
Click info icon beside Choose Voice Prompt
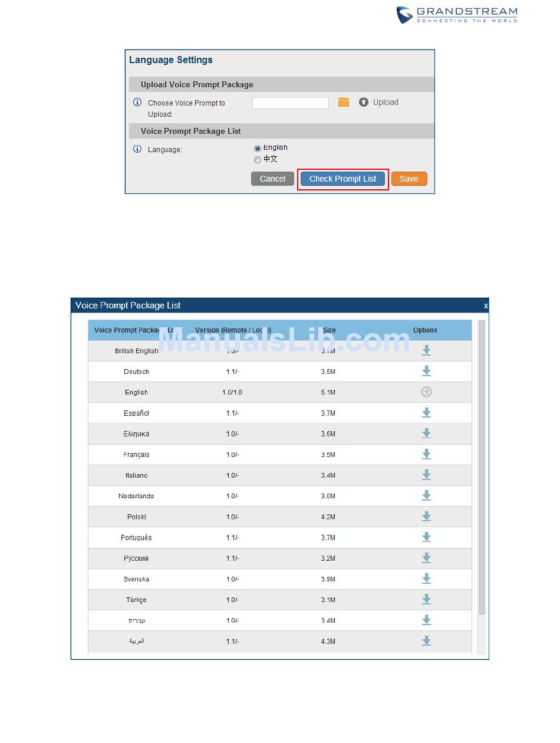[137, 103]
